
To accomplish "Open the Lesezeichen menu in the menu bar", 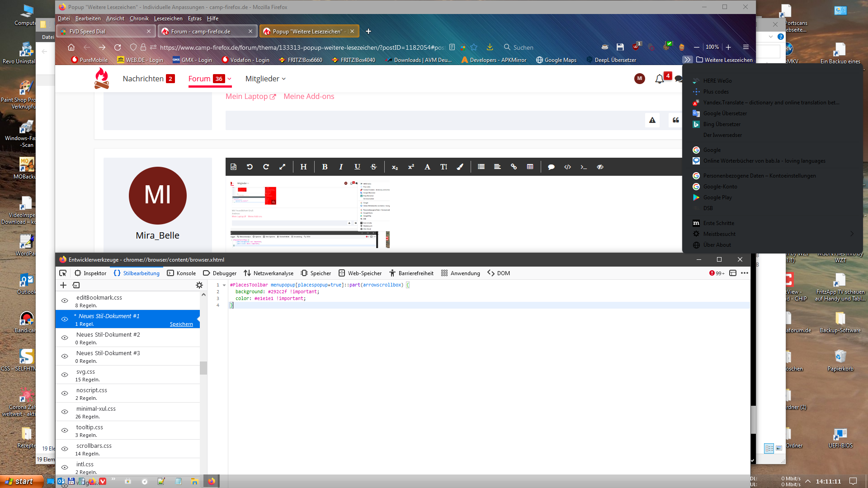I will point(168,19).
